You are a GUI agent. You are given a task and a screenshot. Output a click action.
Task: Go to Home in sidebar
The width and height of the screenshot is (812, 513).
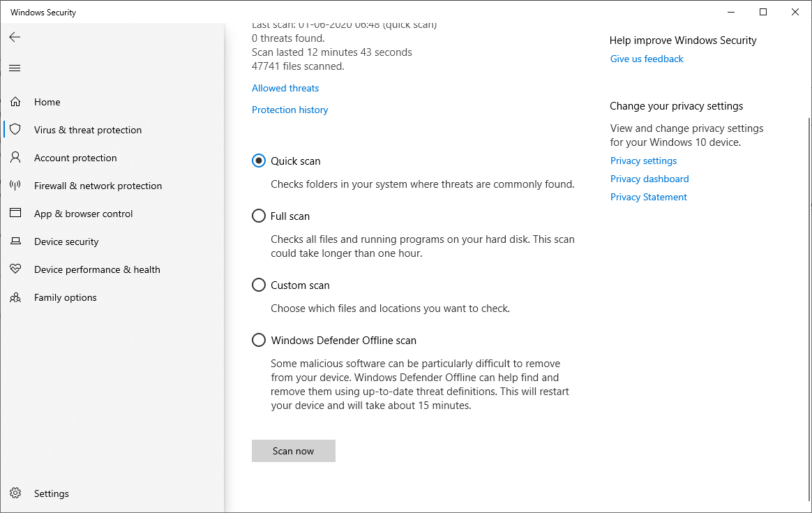(112, 102)
